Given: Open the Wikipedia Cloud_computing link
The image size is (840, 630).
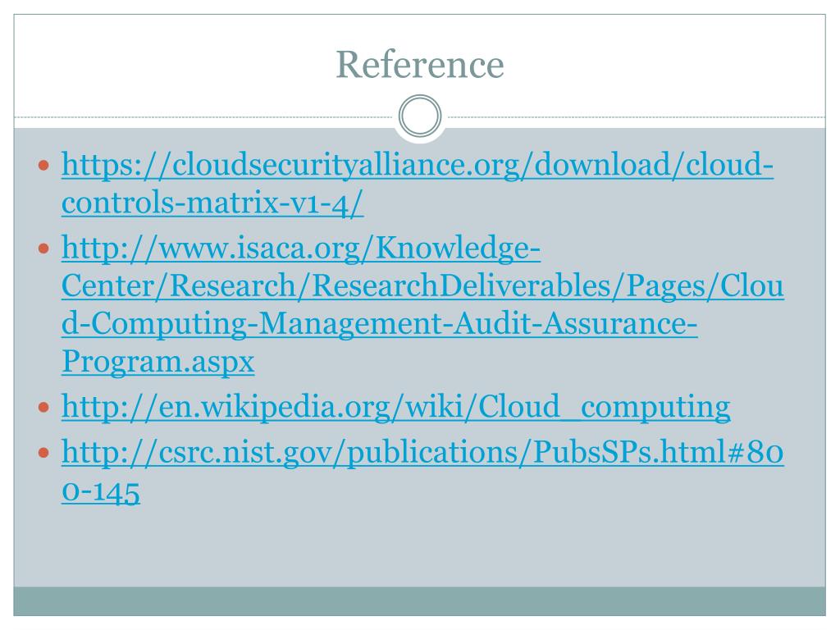Looking at the screenshot, I should coord(396,407).
